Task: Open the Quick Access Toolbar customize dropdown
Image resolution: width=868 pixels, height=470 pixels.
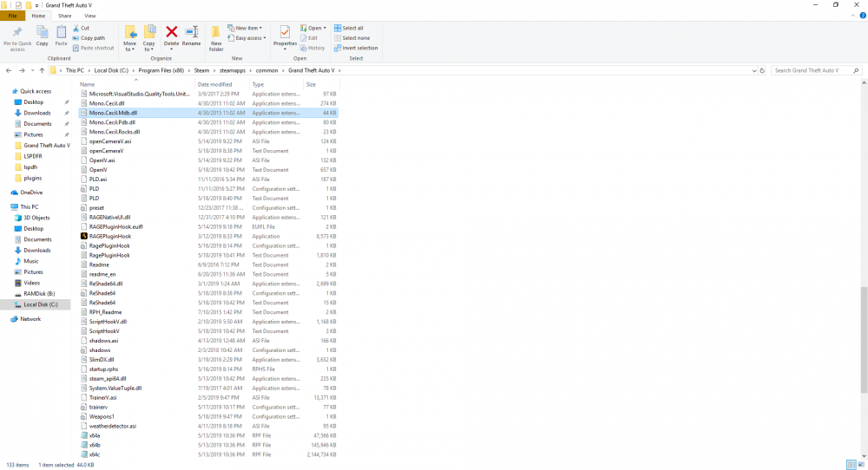Action: point(37,5)
